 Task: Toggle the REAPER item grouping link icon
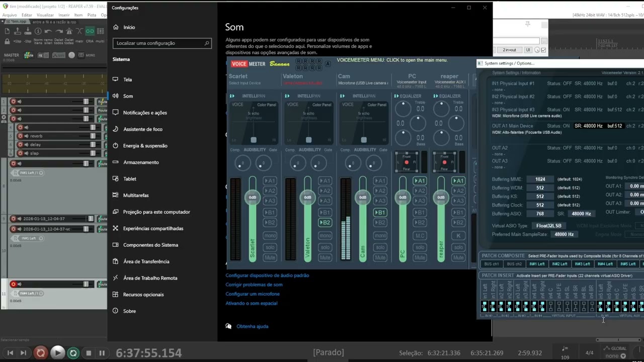(90, 31)
